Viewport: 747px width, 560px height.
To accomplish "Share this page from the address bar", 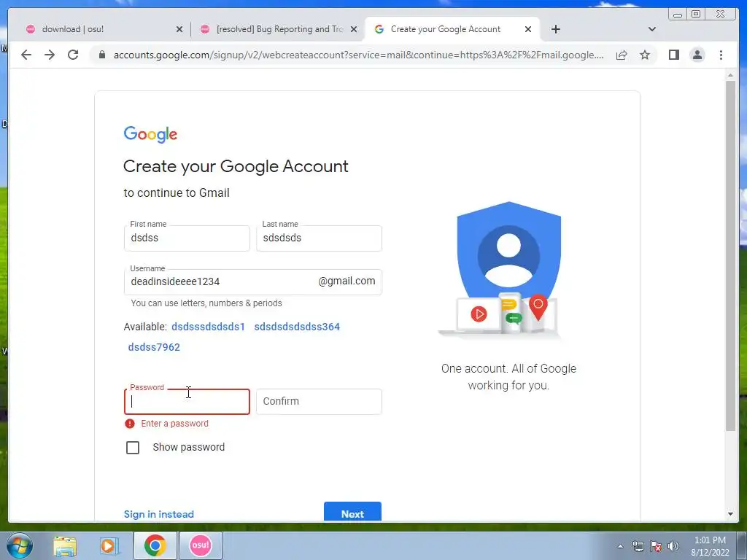I will click(622, 55).
